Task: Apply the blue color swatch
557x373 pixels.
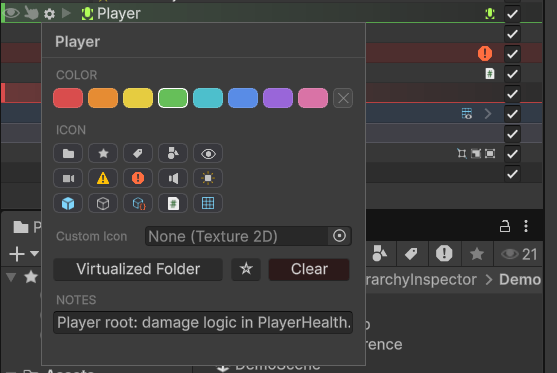Action: [243, 98]
